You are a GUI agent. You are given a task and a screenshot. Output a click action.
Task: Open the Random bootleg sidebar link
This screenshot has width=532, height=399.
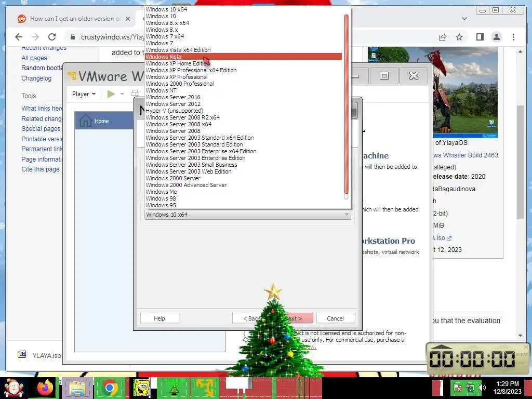point(42,68)
